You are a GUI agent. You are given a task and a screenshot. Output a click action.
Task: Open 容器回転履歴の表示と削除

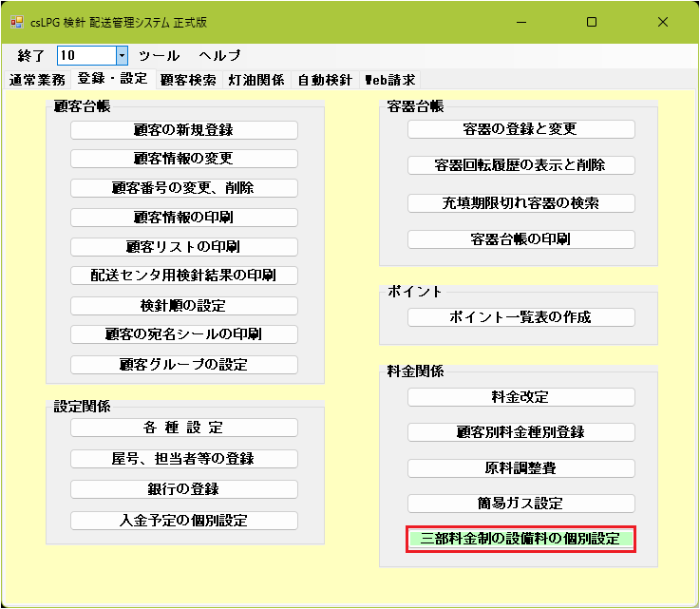[521, 165]
